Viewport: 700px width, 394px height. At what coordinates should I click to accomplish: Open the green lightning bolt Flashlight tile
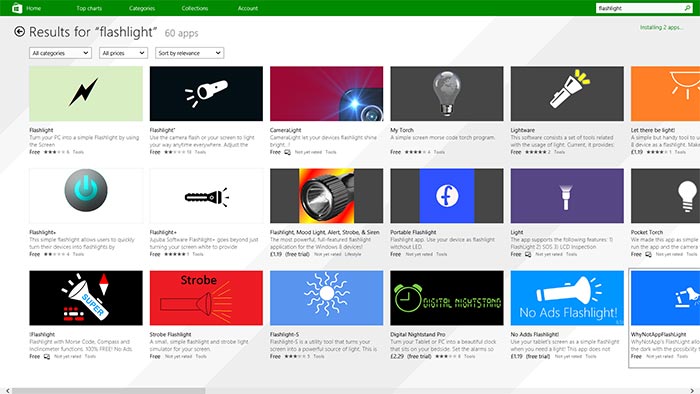click(x=86, y=94)
